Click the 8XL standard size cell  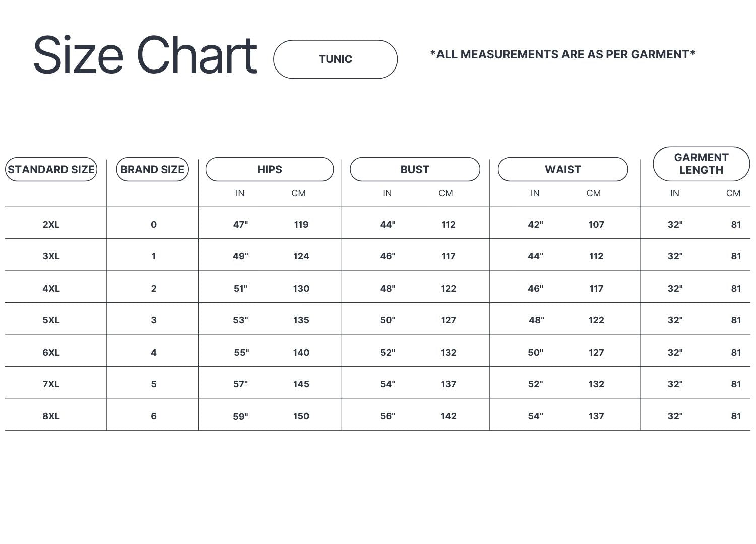click(51, 416)
